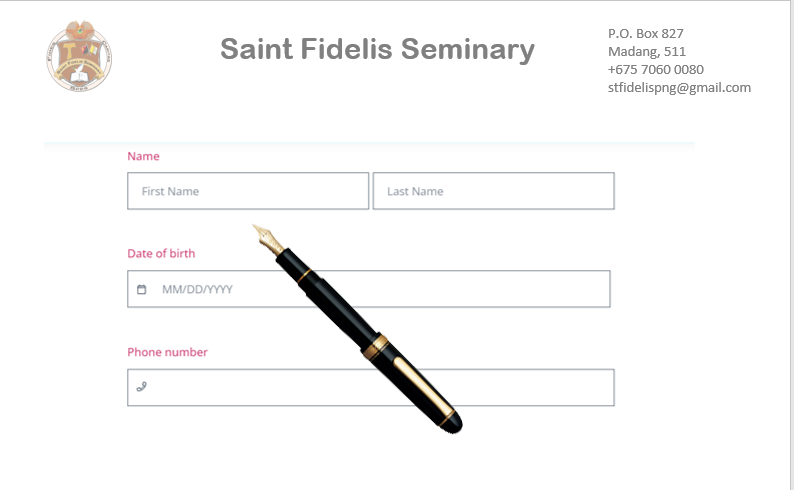
Task: Click the +675 7060 0080 phone number
Action: 655,70
